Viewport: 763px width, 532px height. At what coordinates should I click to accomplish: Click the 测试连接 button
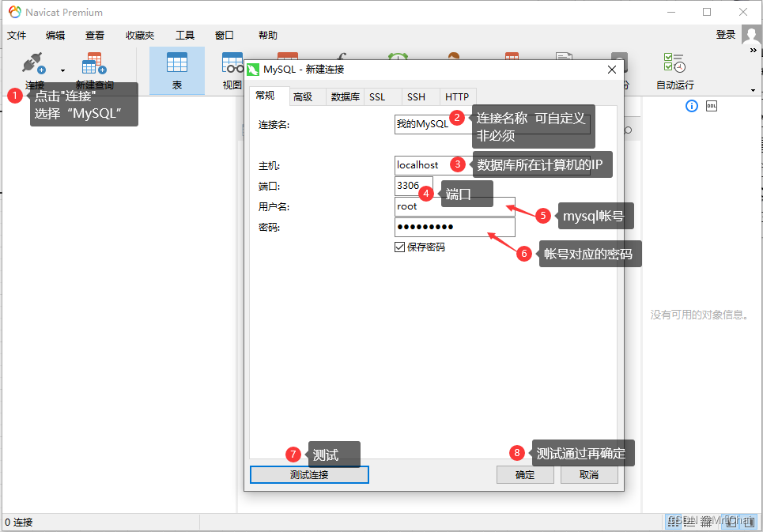309,474
